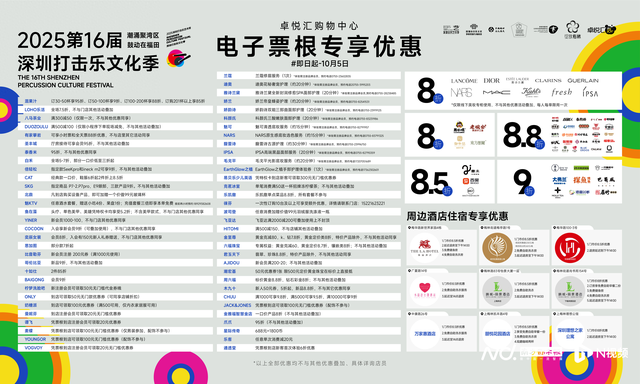
Task: Click the Kiehl's brand logo
Action: pyautogui.click(x=531, y=92)
